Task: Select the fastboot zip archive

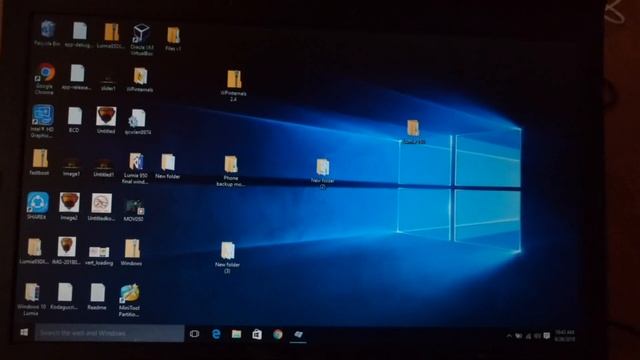Action: point(40,162)
